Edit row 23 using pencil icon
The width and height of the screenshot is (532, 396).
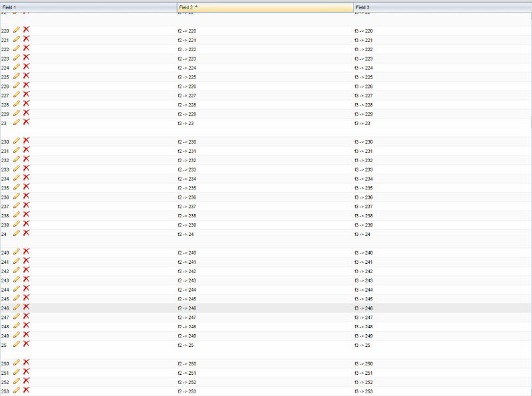tap(17, 122)
